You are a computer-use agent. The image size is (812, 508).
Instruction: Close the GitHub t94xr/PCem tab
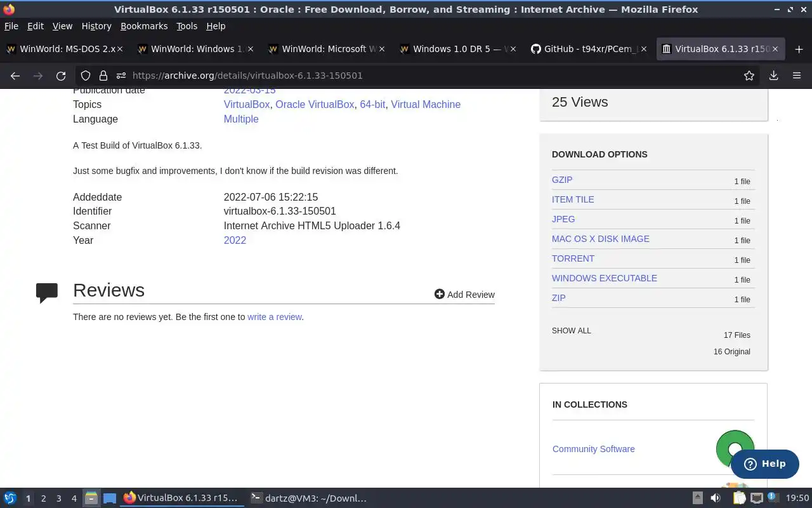click(x=644, y=49)
